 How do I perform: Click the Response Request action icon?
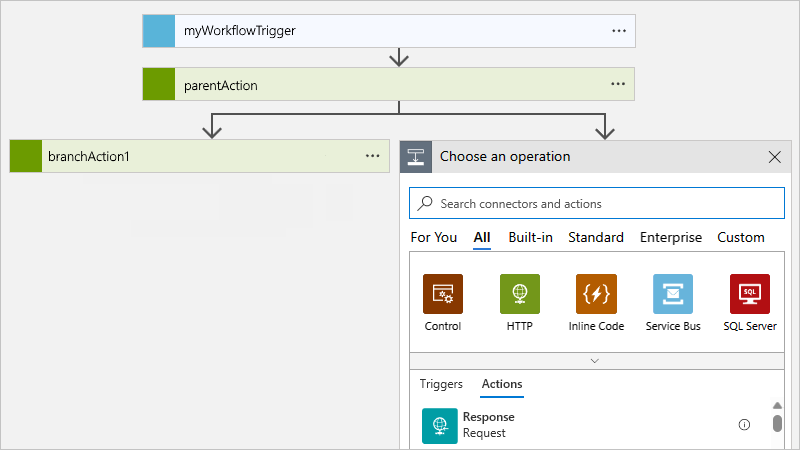439,425
